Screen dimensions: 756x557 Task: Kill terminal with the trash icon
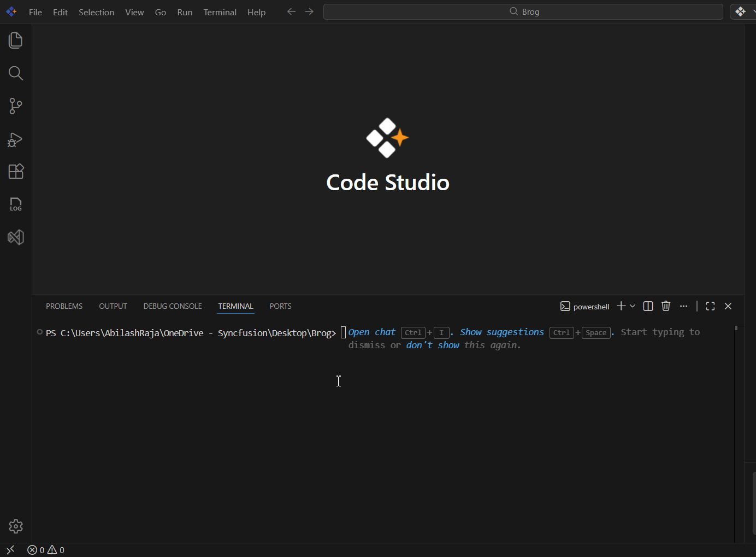(x=666, y=306)
